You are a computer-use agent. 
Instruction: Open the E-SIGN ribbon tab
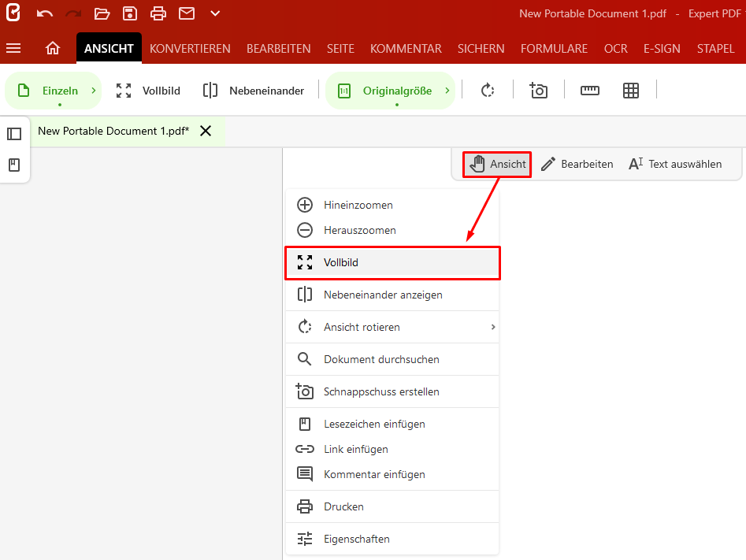662,49
